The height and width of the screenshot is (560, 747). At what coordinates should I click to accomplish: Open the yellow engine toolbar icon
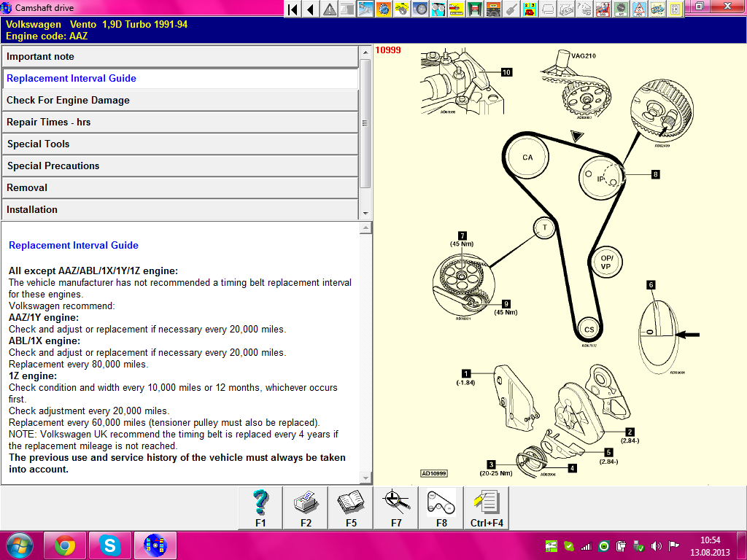coord(402,9)
